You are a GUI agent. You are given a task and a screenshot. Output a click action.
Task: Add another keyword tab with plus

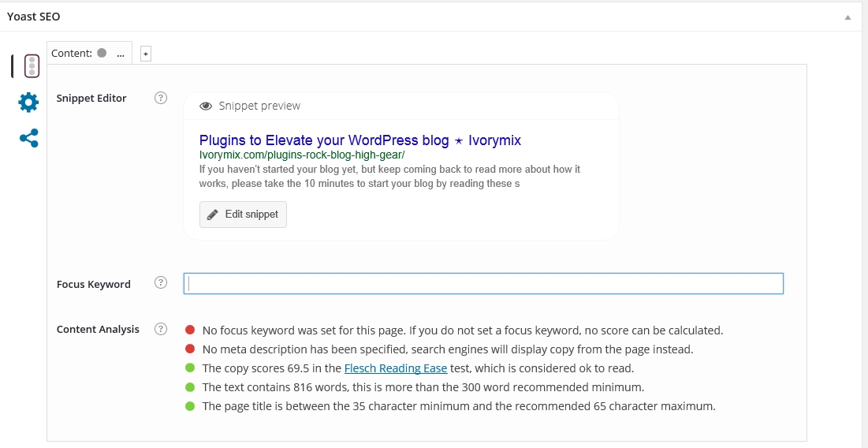point(146,54)
